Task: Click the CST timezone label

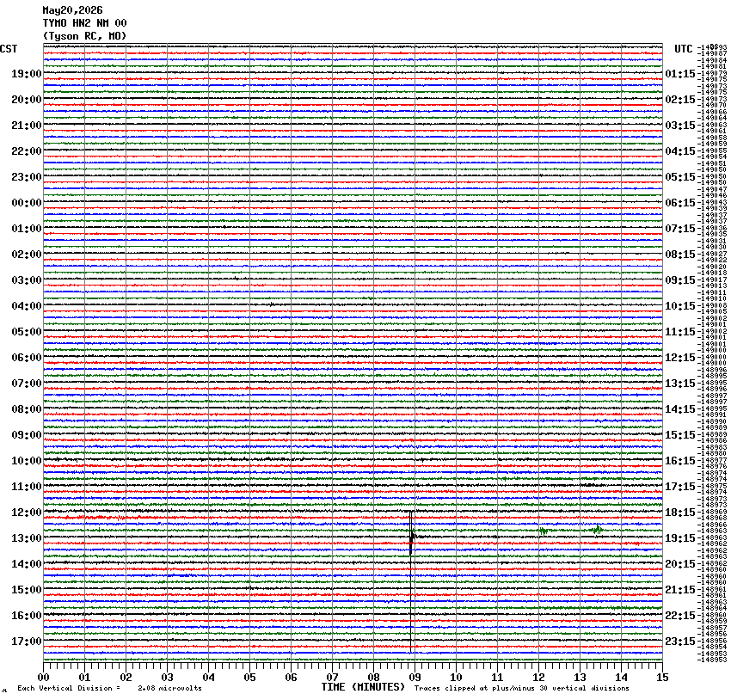Action: click(9, 49)
